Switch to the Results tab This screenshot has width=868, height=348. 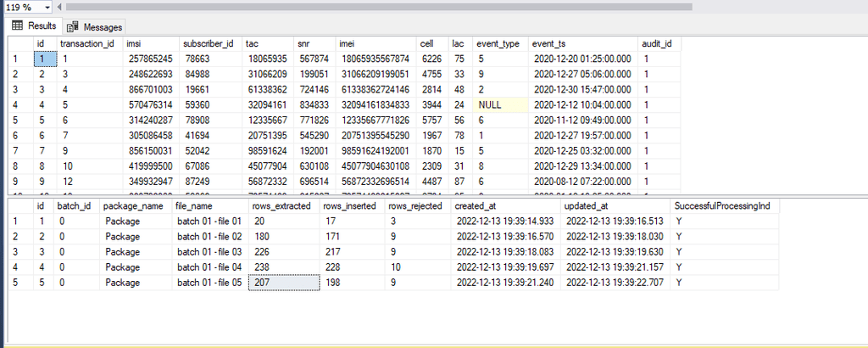coord(34,25)
